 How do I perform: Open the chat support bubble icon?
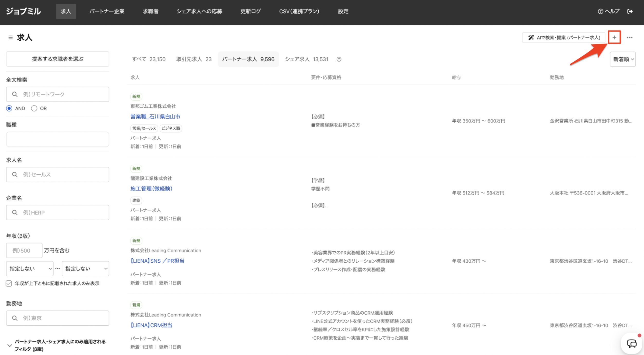[631, 343]
